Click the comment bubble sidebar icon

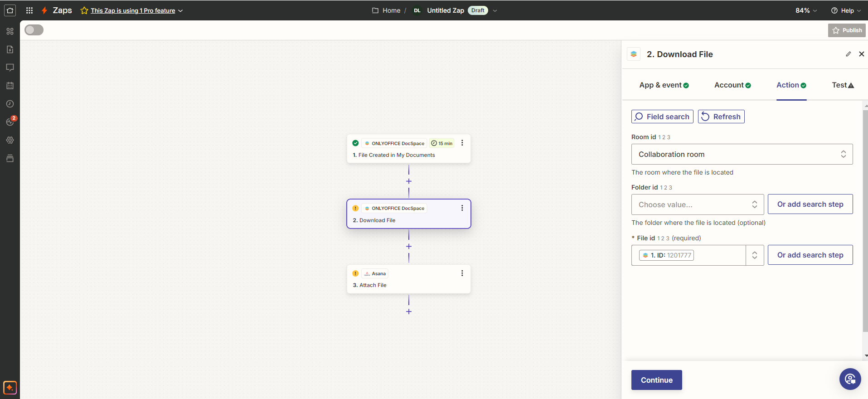[x=10, y=68]
